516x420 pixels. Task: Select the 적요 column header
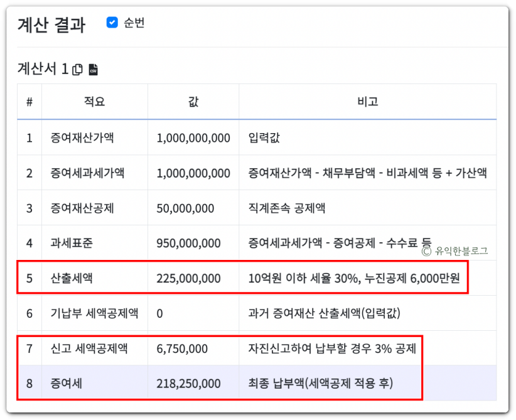pyautogui.click(x=94, y=101)
